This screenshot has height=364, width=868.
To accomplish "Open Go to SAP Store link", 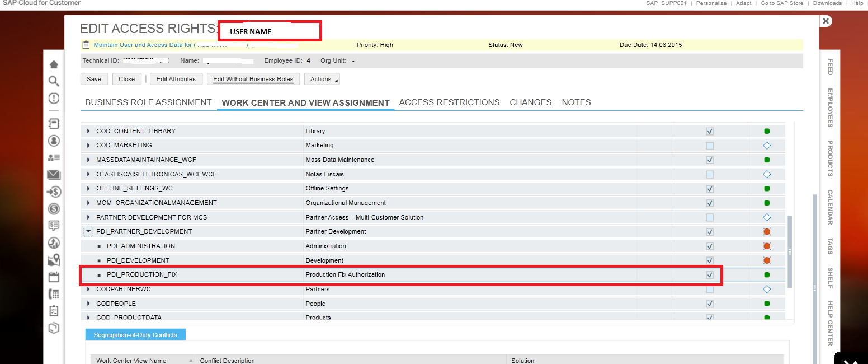I will coord(782,3).
